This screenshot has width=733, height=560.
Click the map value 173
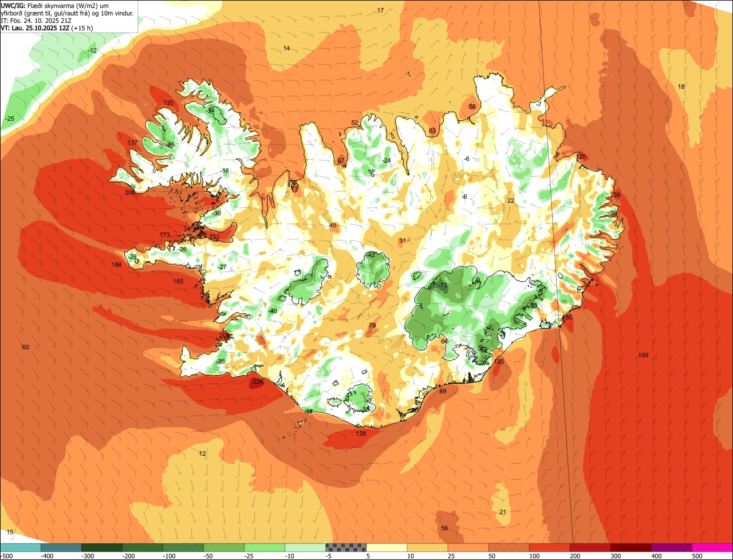tap(164, 235)
